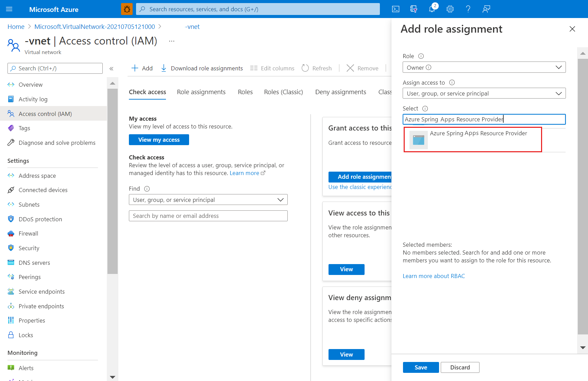Click the orange bug report icon
The width and height of the screenshot is (588, 381).
[x=127, y=9]
